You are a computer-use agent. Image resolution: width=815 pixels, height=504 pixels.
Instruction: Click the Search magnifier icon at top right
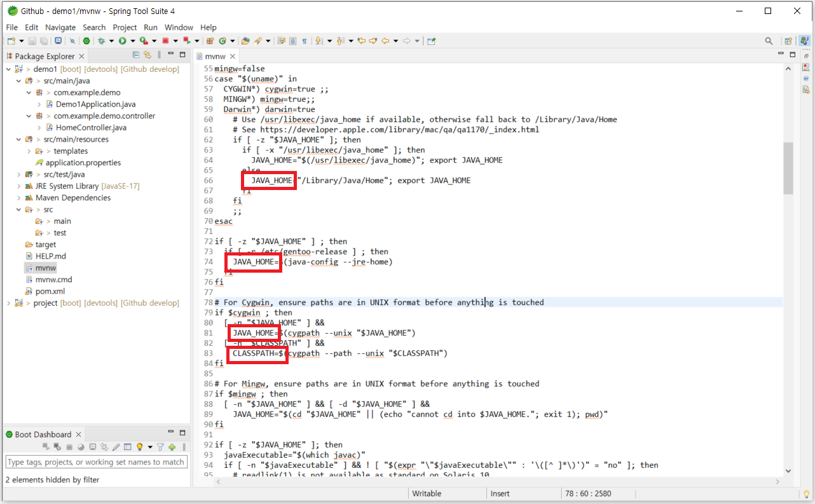tap(769, 41)
